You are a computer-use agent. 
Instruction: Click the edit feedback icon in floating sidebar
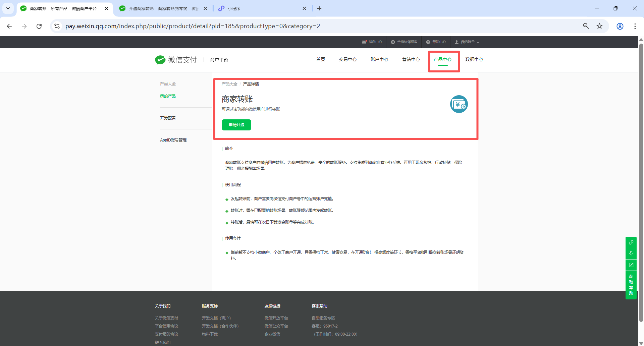pos(631,265)
